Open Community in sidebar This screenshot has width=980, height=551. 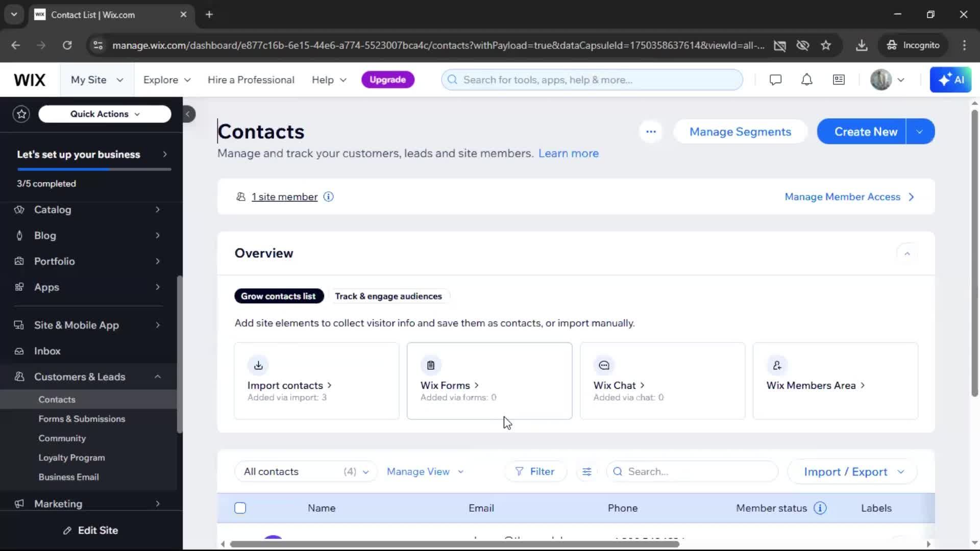[62, 438]
